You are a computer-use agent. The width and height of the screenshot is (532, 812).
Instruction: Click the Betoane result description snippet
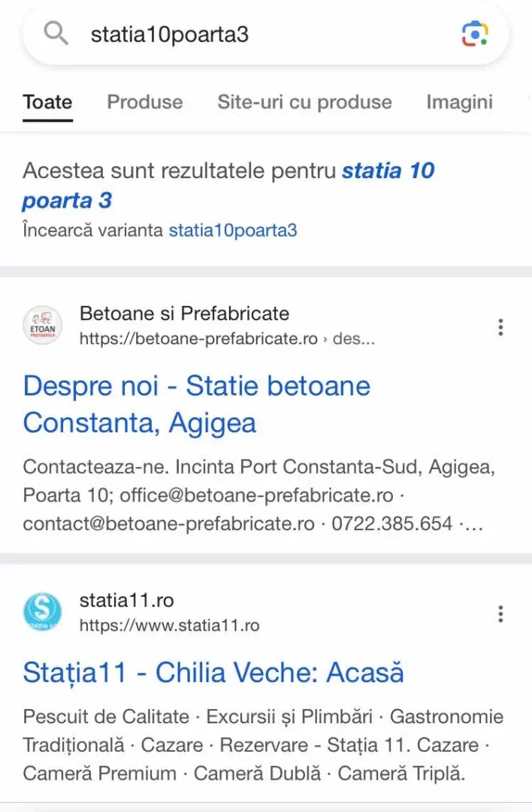point(258,495)
